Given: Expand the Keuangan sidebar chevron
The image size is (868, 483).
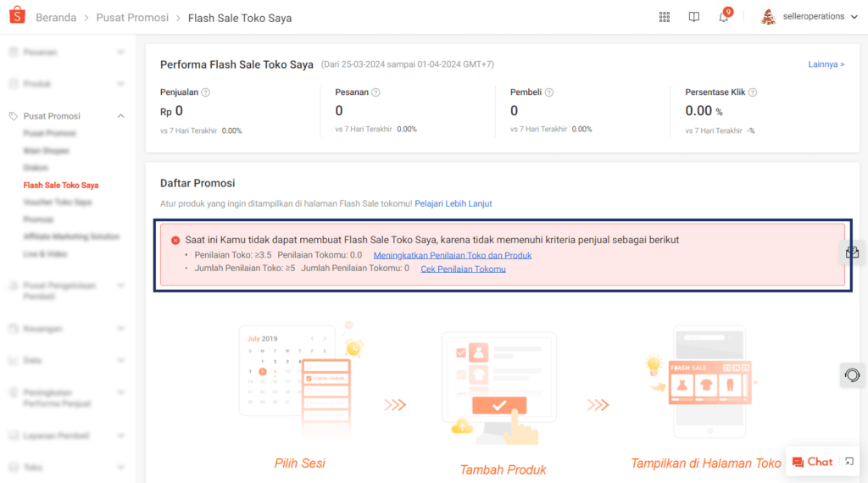Looking at the screenshot, I should [120, 329].
